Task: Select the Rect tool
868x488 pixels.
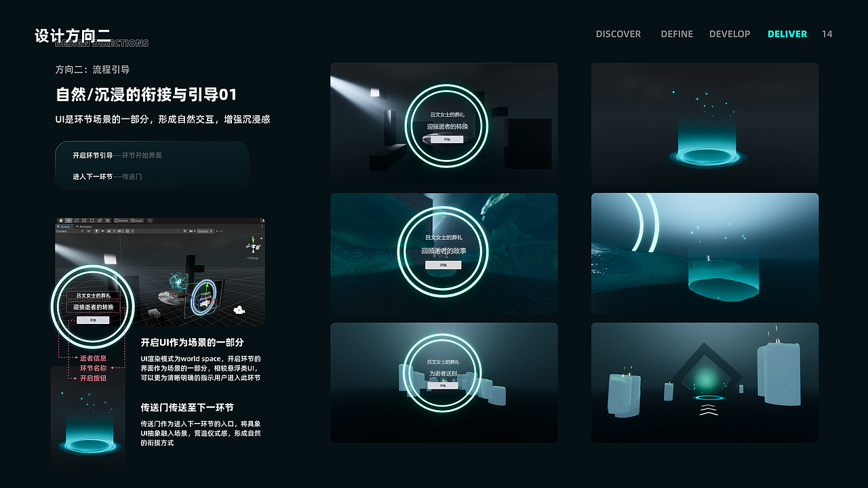Action: 92,220
